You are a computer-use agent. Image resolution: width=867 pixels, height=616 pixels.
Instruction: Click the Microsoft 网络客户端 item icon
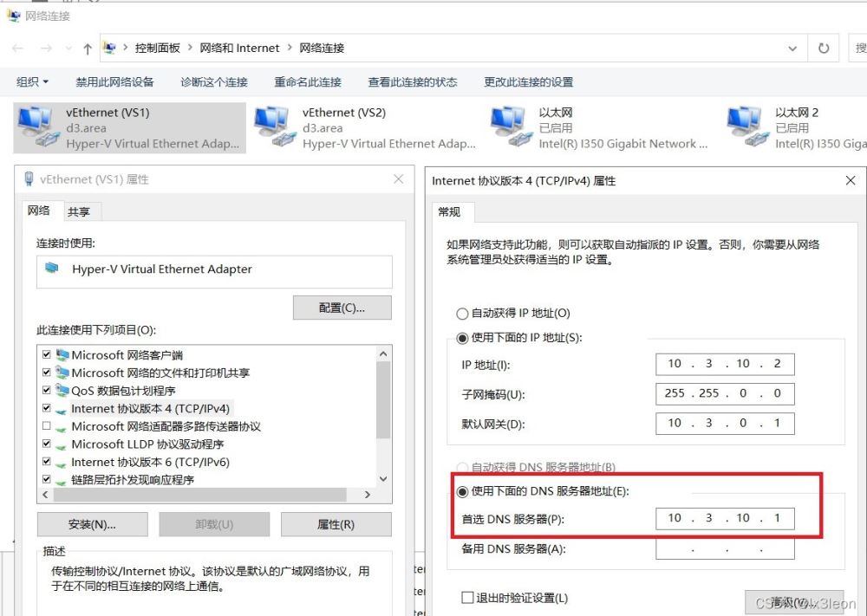tap(62, 354)
